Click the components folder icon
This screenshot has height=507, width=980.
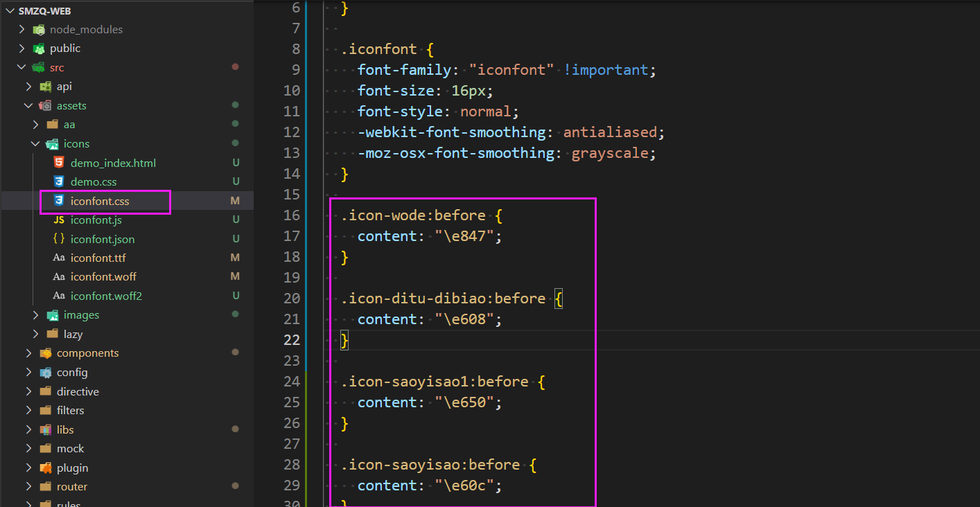[46, 353]
